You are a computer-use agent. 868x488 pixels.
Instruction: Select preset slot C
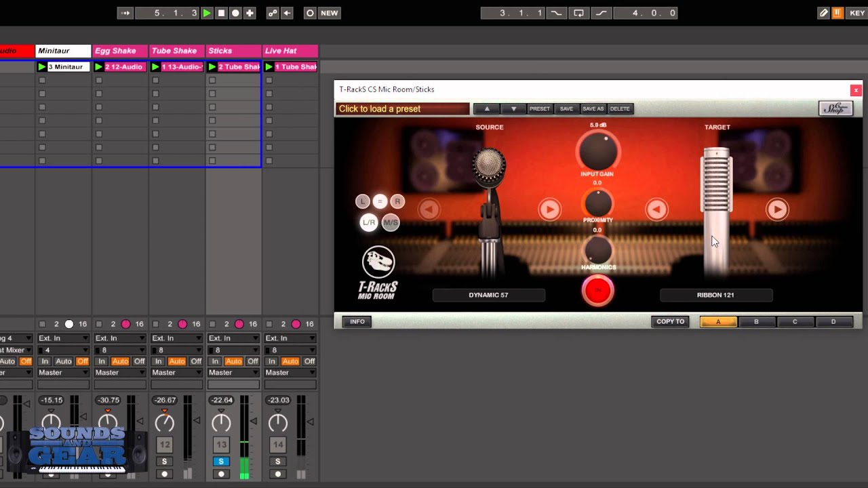point(795,322)
